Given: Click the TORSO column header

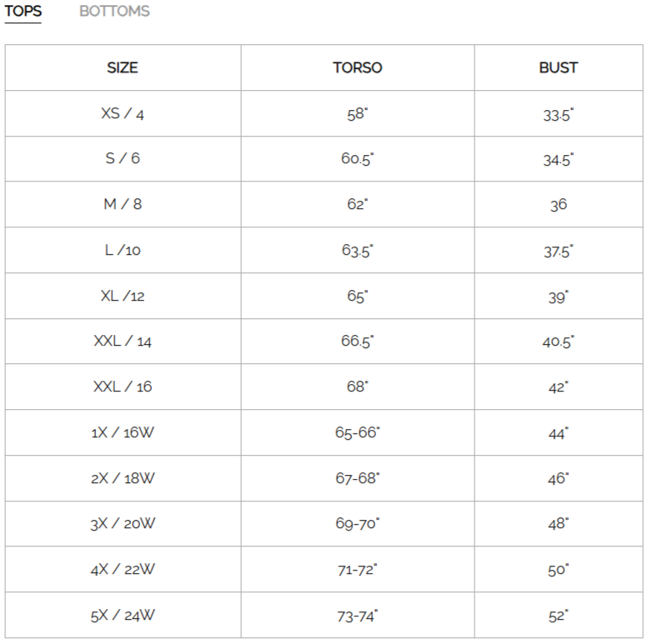Looking at the screenshot, I should point(358,67).
